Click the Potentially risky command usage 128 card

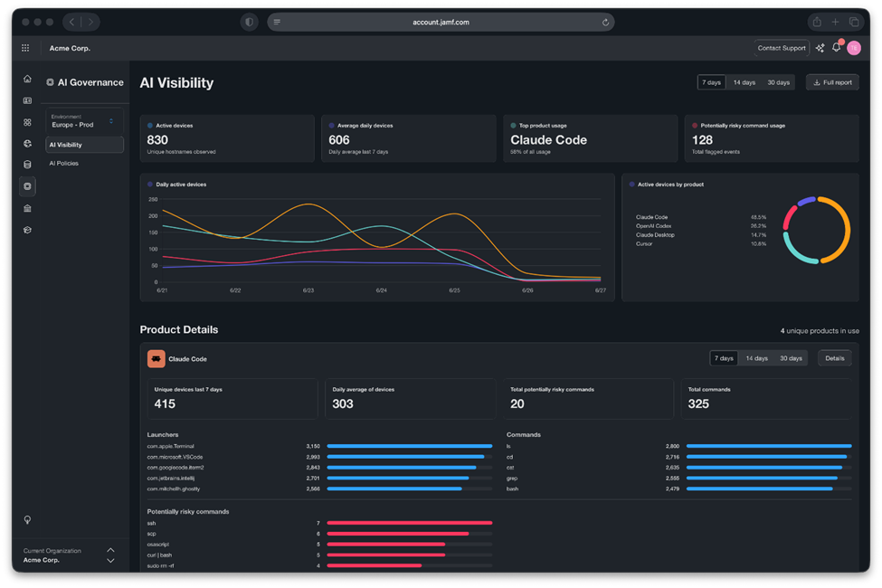coord(772,138)
